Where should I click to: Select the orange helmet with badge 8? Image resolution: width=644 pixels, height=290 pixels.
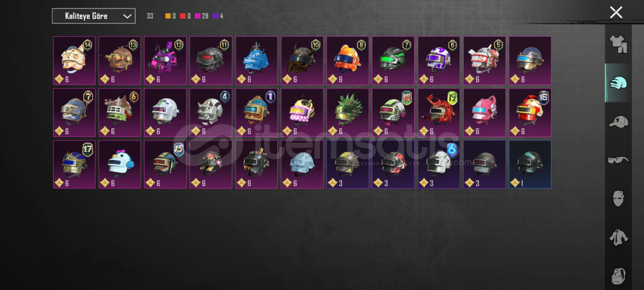[347, 61]
